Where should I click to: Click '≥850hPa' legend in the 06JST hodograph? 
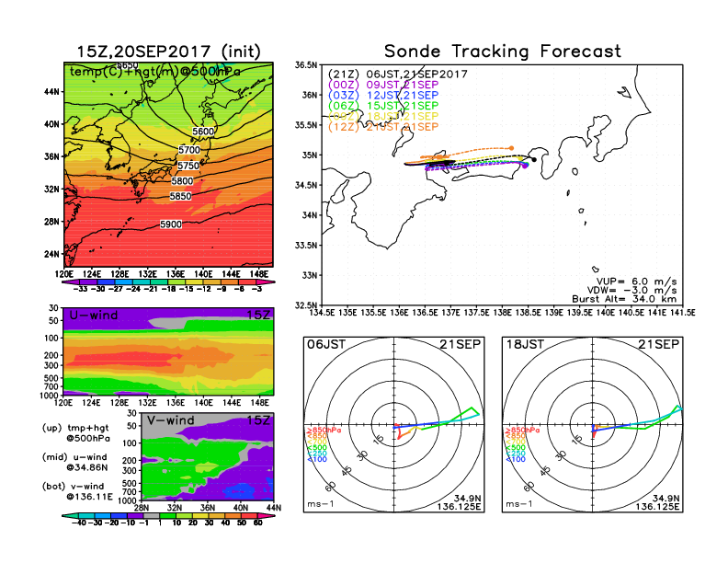(324, 431)
